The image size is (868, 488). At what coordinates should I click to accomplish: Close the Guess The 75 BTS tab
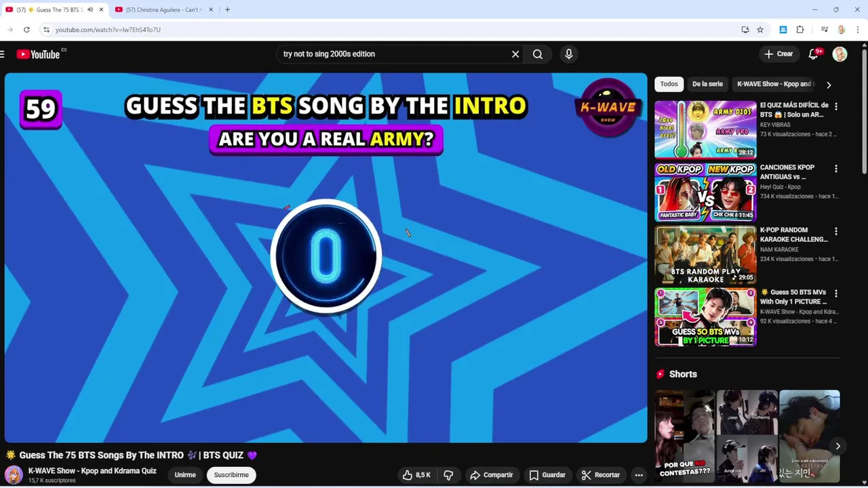(101, 9)
